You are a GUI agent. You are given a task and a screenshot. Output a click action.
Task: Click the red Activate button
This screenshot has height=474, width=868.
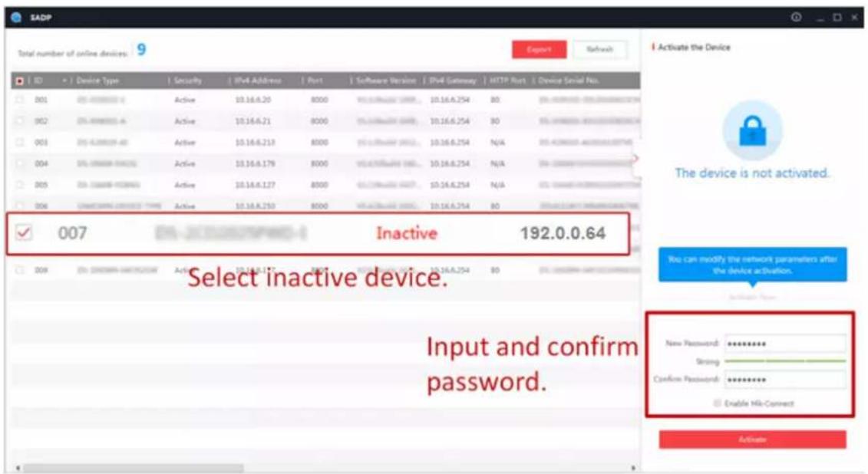pos(752,439)
